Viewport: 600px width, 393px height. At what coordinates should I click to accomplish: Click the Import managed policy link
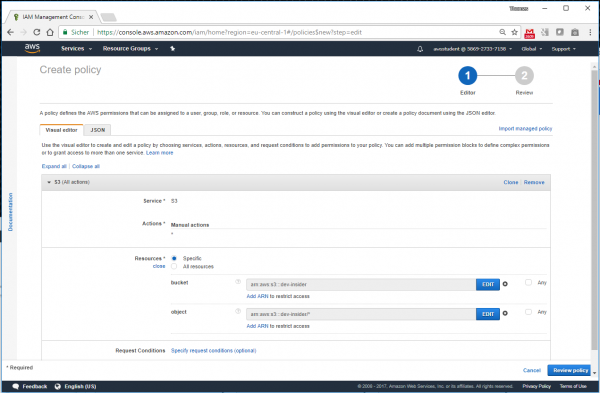coord(525,129)
